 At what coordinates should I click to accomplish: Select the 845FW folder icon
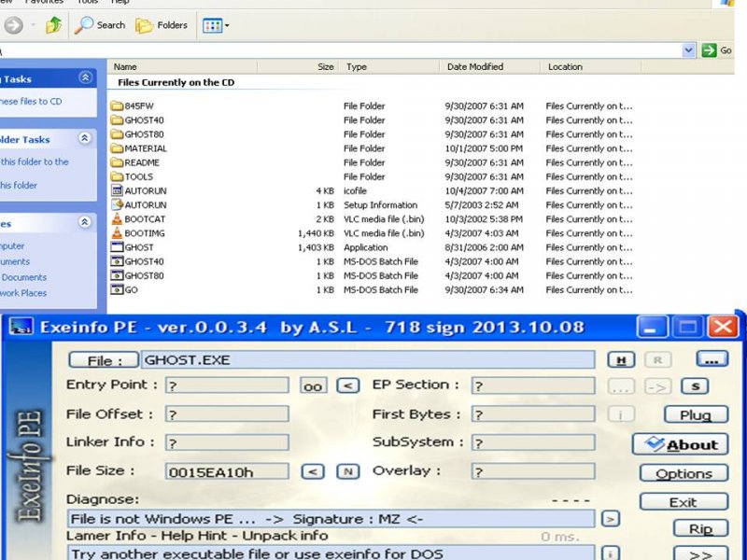pos(117,105)
